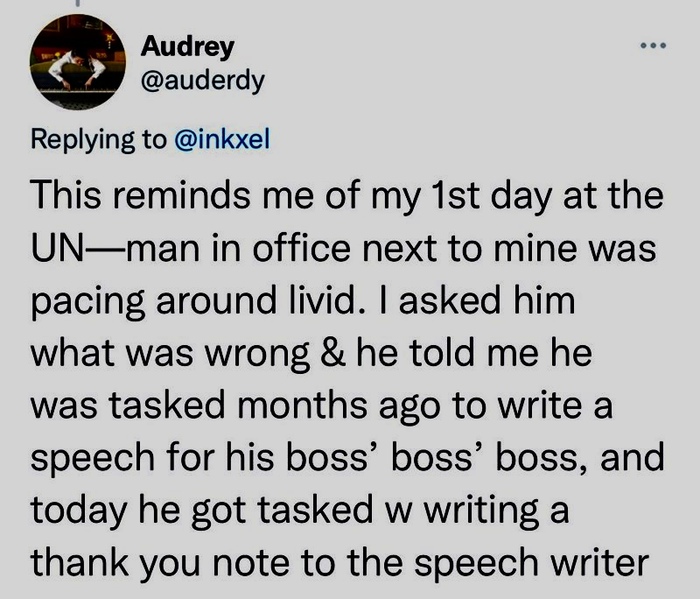Click the phrase 'pacing around livid'

(191, 302)
